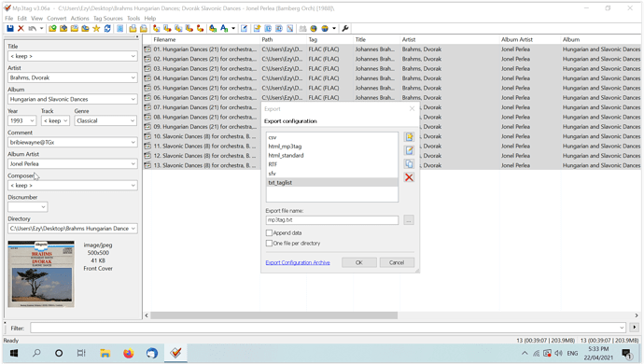Open Task View in the taskbar
The width and height of the screenshot is (644, 364).
tap(81, 353)
